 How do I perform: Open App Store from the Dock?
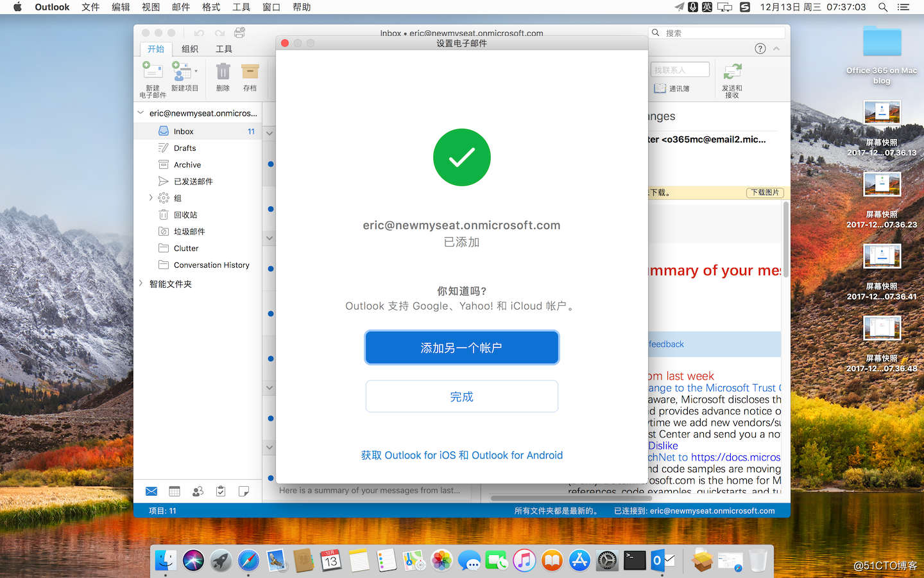[579, 561]
